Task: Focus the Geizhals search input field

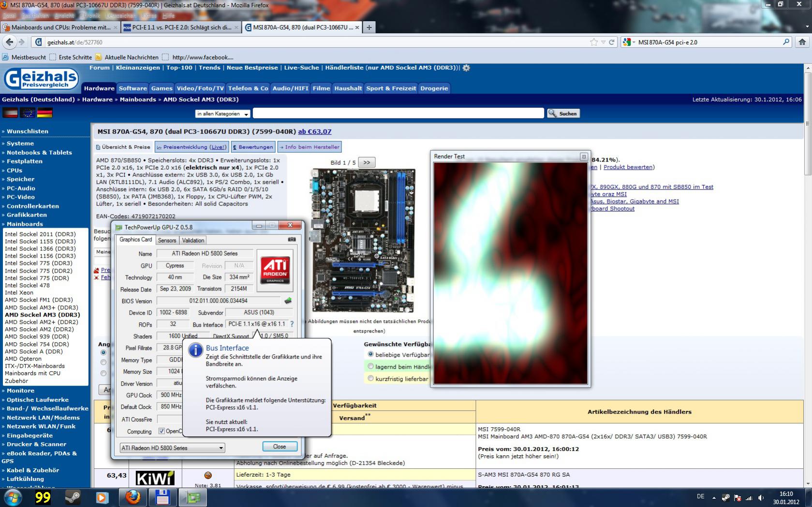Action: click(x=399, y=114)
